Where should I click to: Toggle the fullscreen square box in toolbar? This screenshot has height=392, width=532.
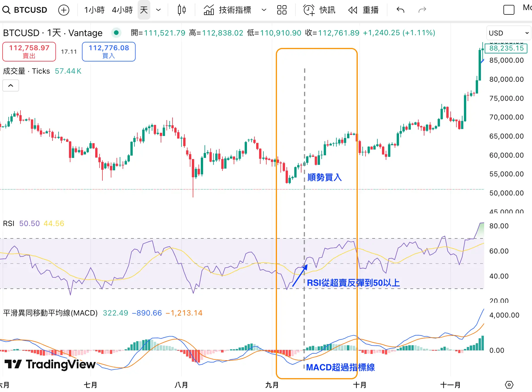(509, 10)
